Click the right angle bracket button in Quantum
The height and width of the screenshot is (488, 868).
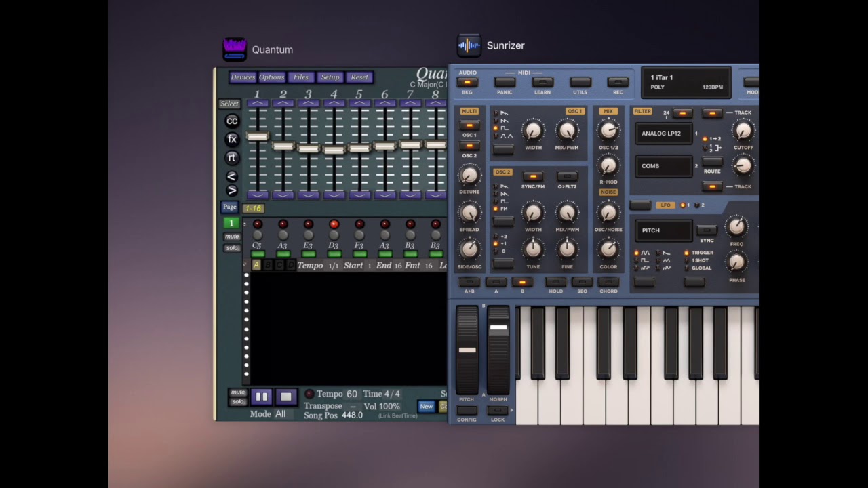[x=231, y=190]
